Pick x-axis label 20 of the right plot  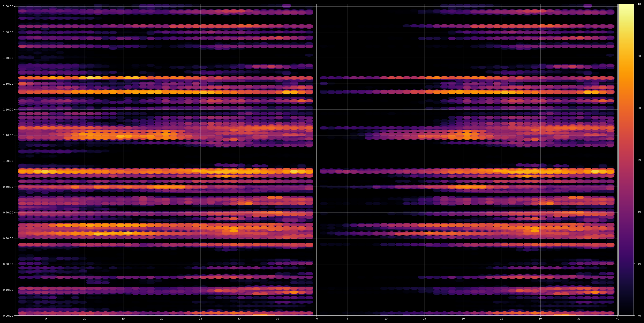463,319
